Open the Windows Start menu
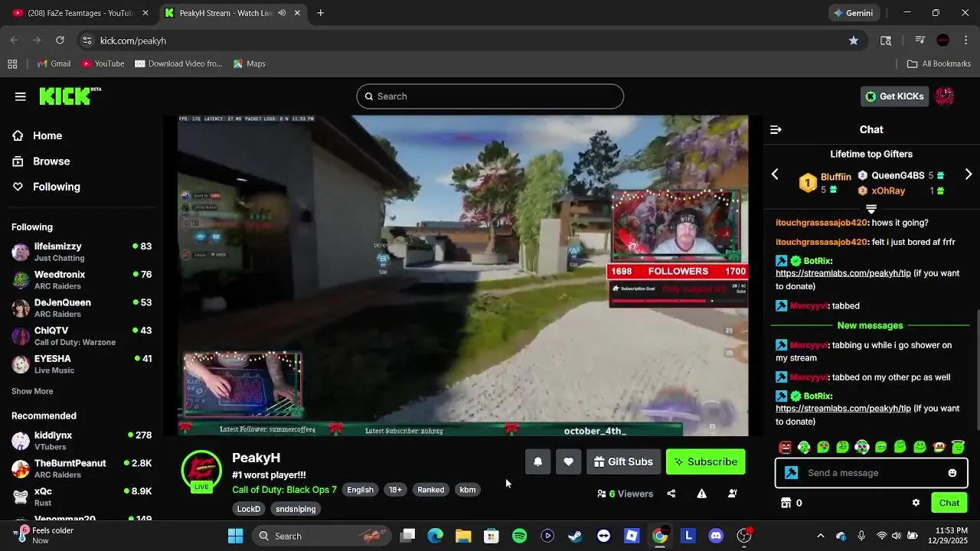980x551 pixels. [235, 536]
